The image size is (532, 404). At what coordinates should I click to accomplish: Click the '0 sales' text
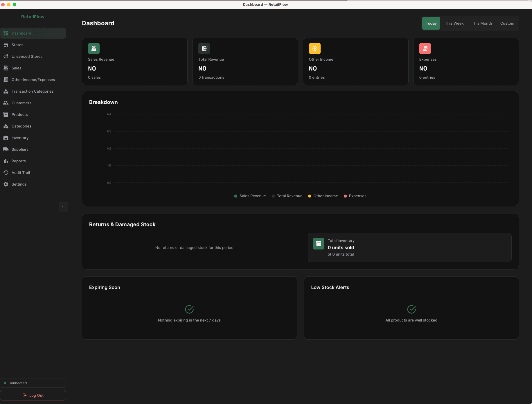coord(94,77)
